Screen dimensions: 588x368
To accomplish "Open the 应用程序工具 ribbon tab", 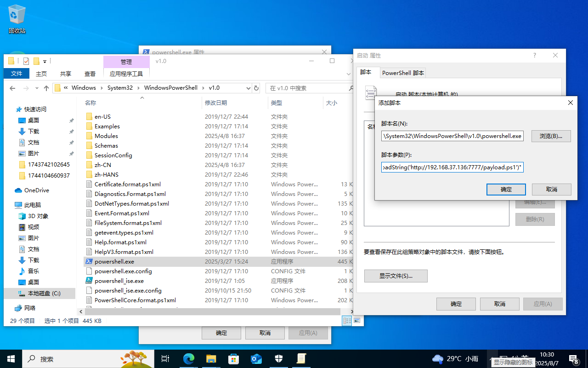I will click(126, 74).
